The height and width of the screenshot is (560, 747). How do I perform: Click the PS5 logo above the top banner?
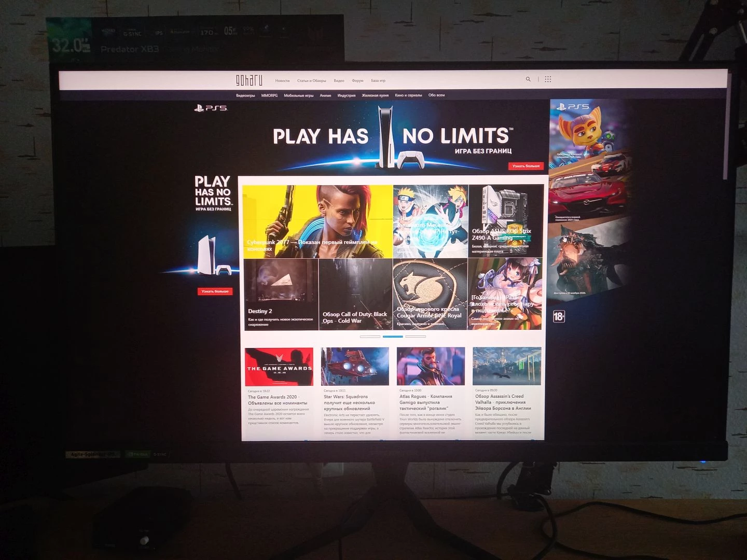[x=211, y=108]
